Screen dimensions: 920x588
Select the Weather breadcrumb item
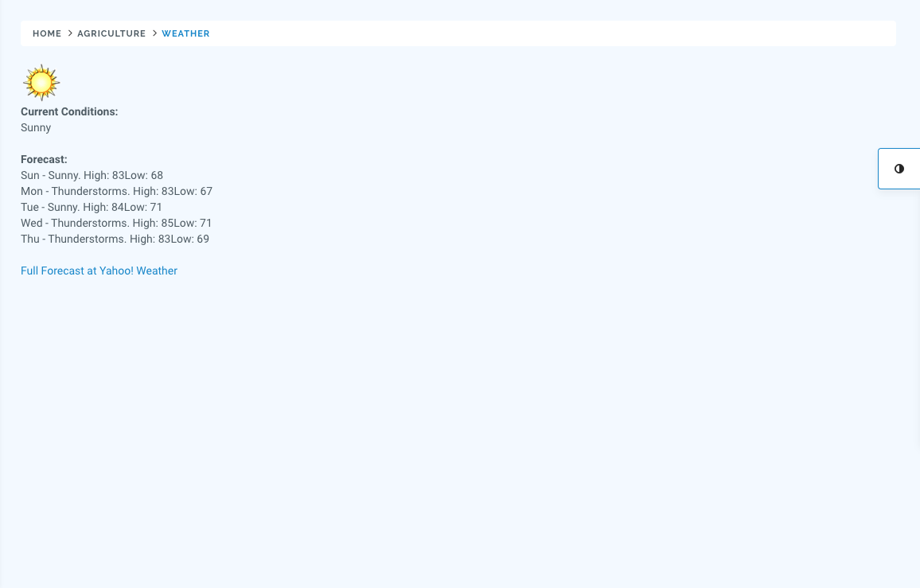point(185,33)
